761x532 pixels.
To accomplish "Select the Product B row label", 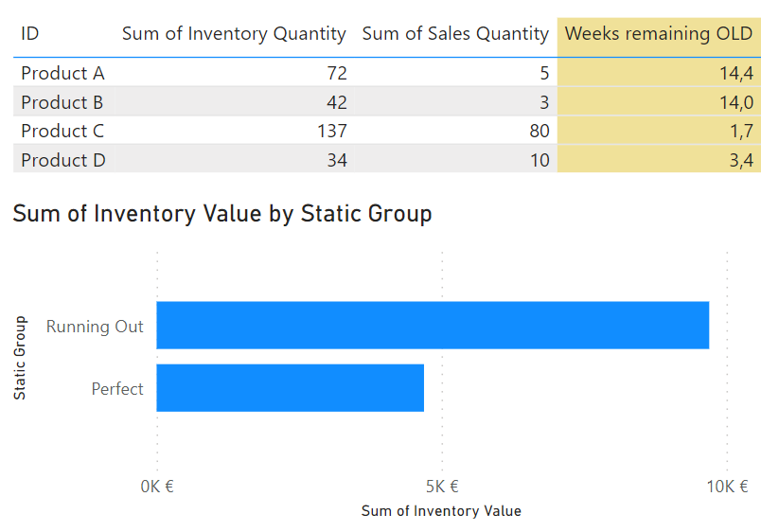I will [x=62, y=102].
